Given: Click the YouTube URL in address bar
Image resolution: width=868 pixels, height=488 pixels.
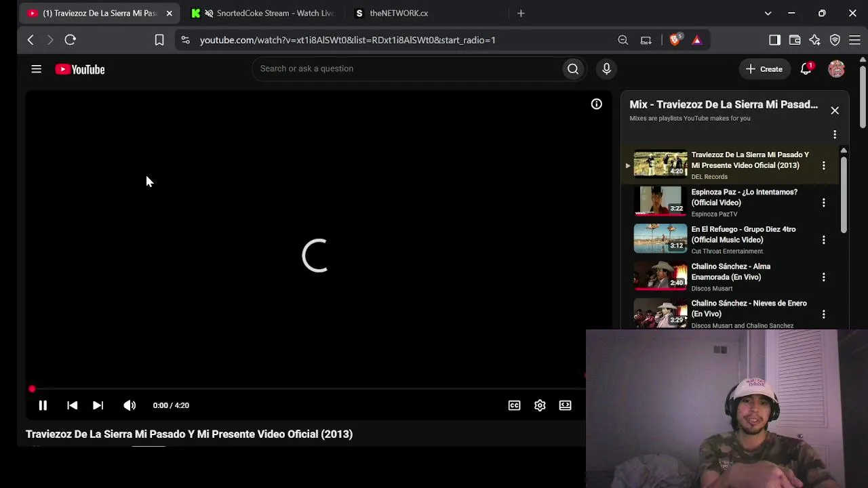Looking at the screenshot, I should pyautogui.click(x=347, y=40).
